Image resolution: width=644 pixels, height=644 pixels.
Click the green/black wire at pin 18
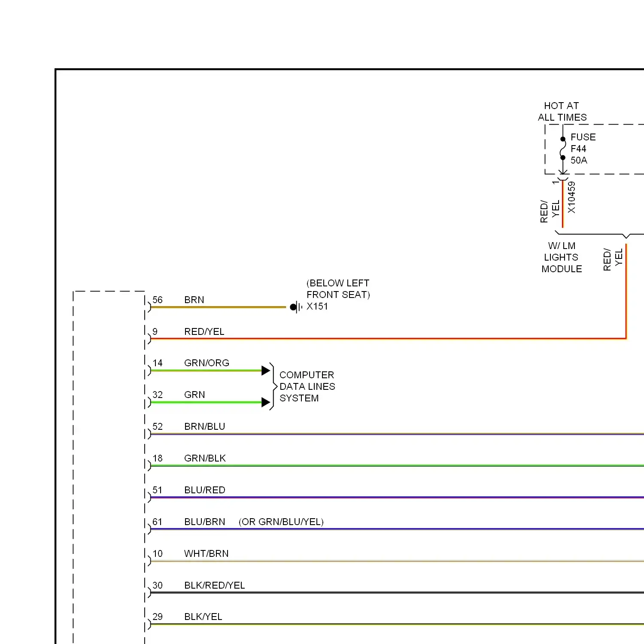[x=397, y=465]
